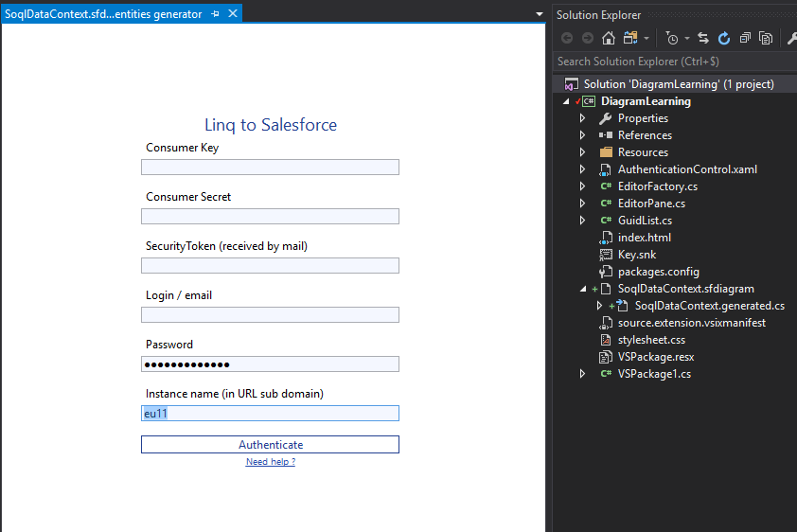This screenshot has height=532, width=797.
Task: Select VSPackage.resx file
Action: click(x=656, y=357)
